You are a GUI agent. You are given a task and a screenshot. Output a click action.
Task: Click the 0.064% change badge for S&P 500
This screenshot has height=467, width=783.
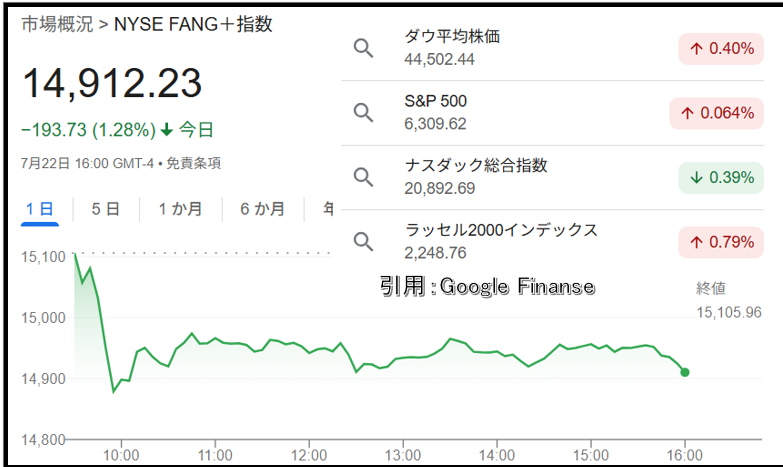click(x=717, y=113)
